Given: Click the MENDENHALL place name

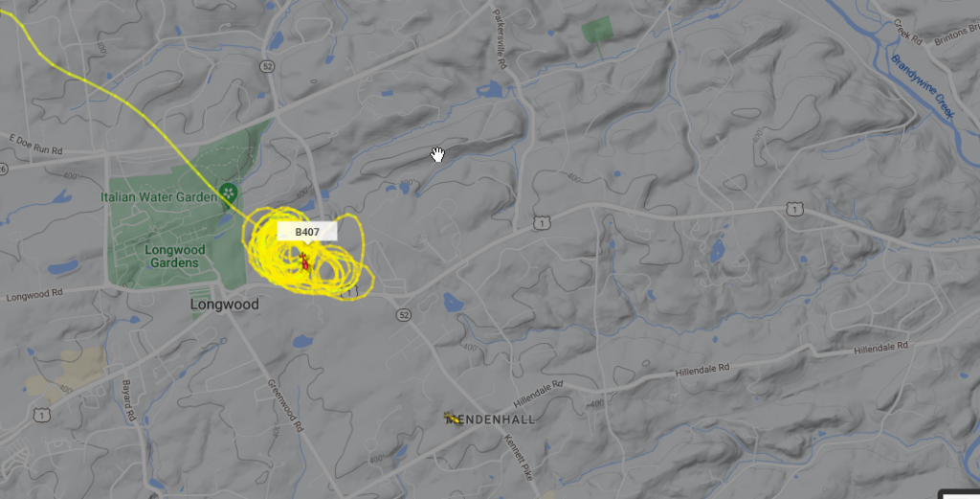Looking at the screenshot, I should [x=491, y=420].
